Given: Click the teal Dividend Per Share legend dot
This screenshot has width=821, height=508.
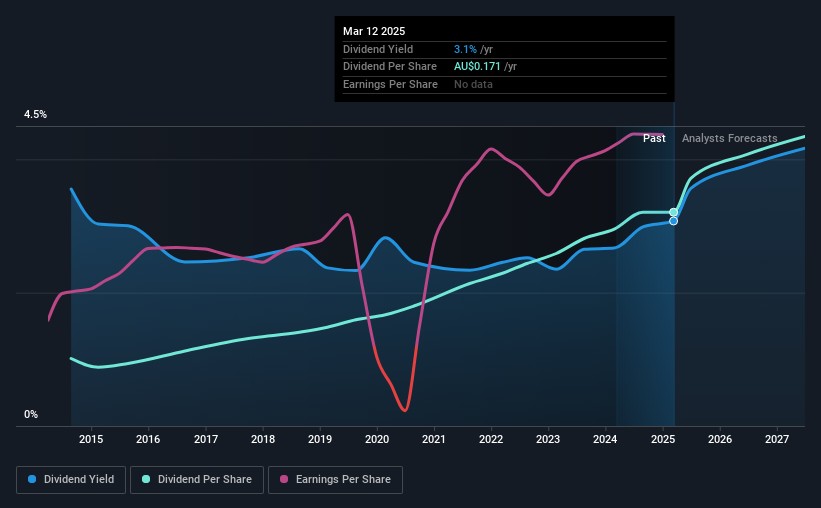Looking at the screenshot, I should (x=146, y=479).
